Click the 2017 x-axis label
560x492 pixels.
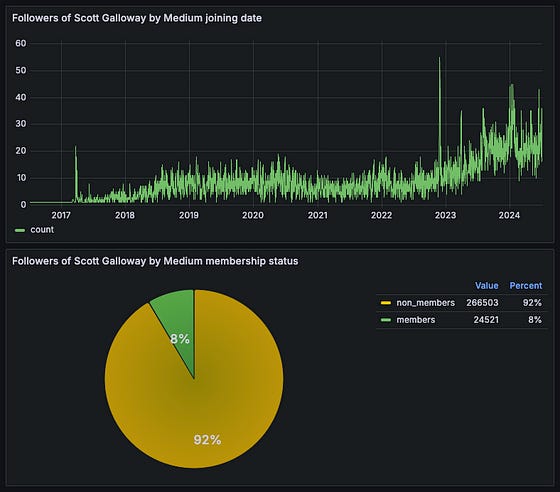[x=61, y=215]
